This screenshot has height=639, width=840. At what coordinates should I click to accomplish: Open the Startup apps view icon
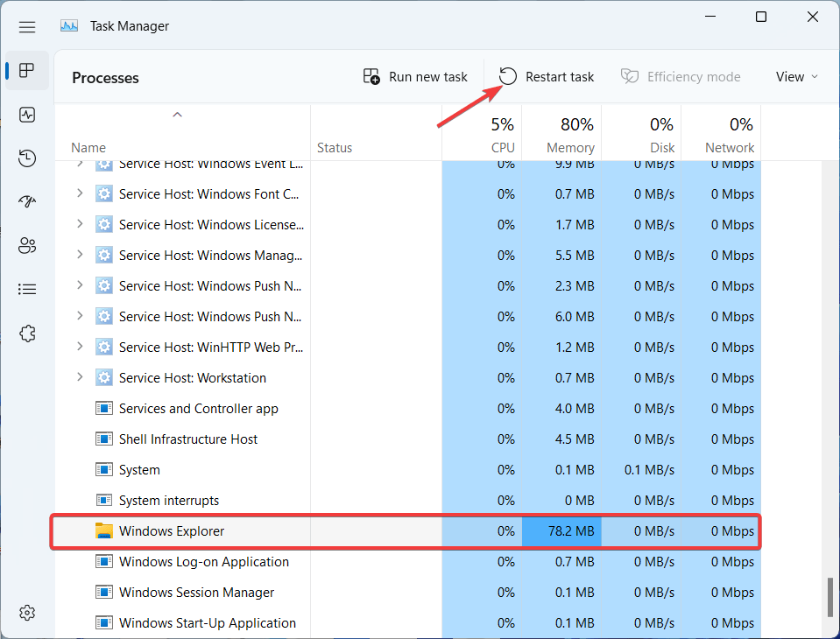pos(26,201)
